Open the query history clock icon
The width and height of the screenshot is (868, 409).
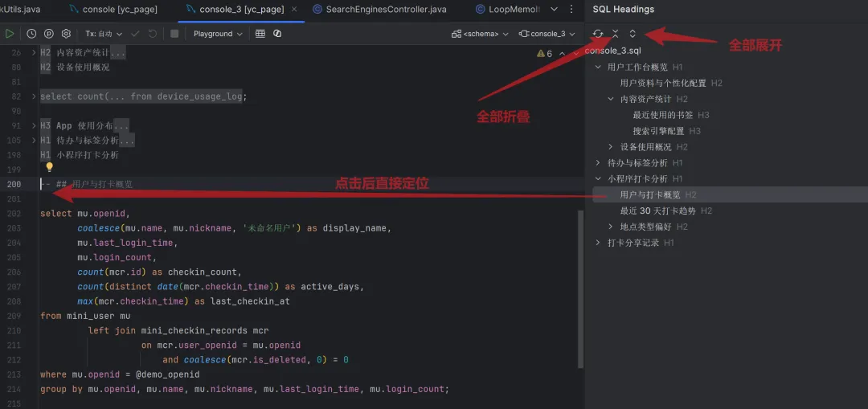click(31, 34)
